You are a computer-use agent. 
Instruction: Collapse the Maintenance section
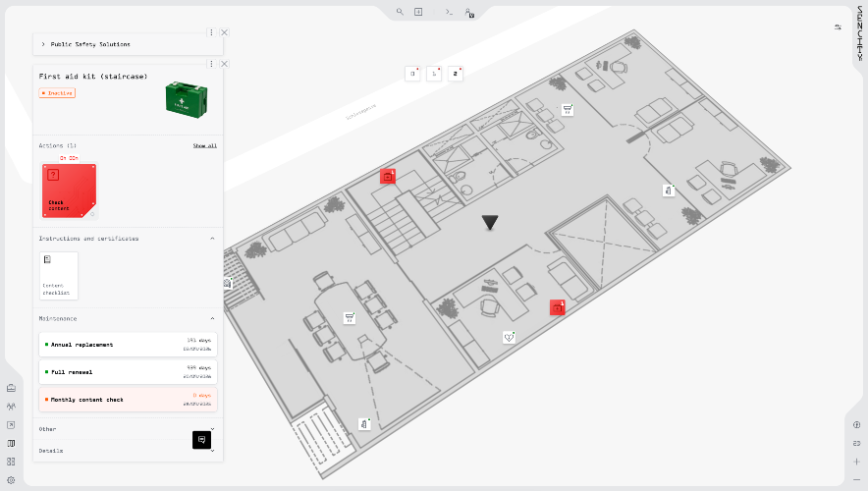tap(212, 318)
